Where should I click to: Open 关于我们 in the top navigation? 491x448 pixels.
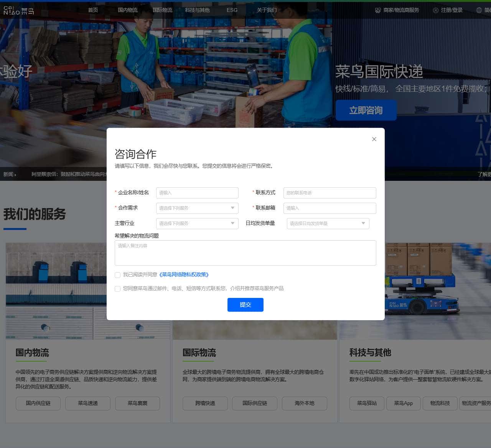[267, 10]
